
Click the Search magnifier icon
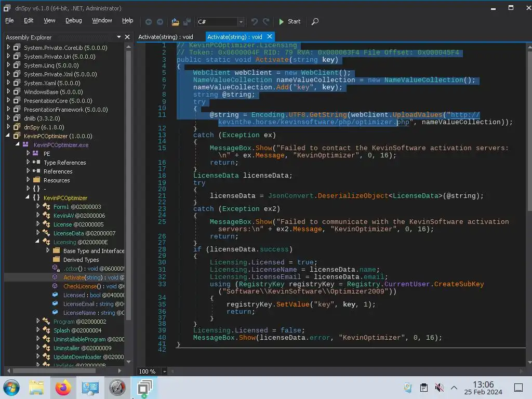[315, 22]
